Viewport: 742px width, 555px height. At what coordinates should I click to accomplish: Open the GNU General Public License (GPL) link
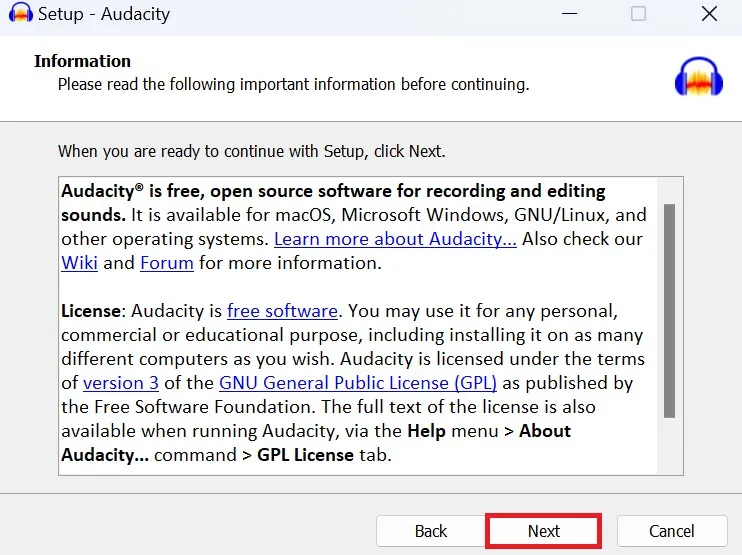(357, 383)
